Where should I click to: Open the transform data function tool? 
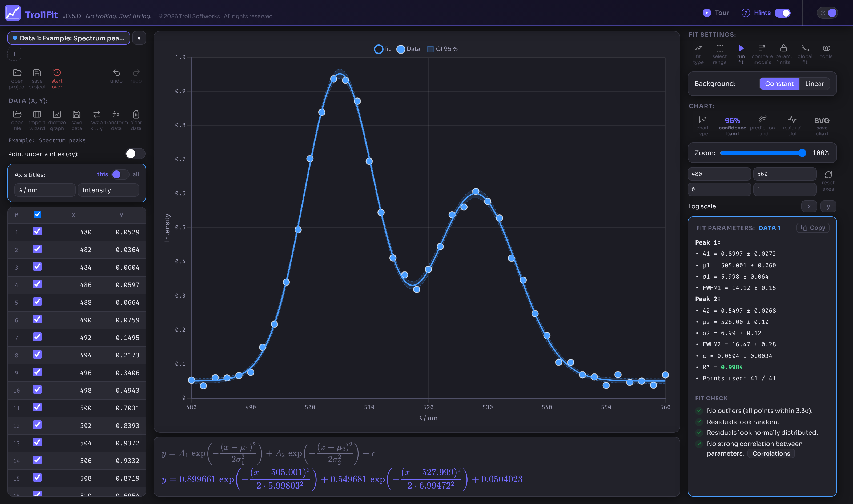116,115
